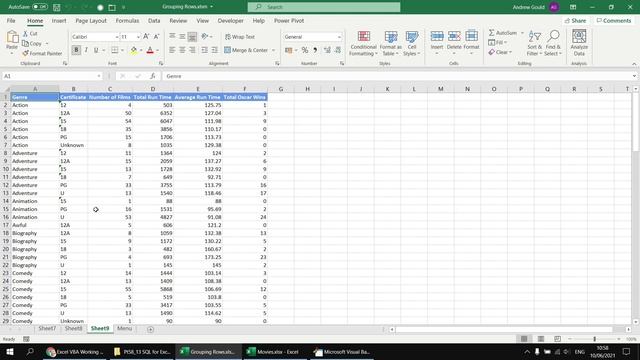
Task: Open the borders dropdown arrow
Action: 122,51
